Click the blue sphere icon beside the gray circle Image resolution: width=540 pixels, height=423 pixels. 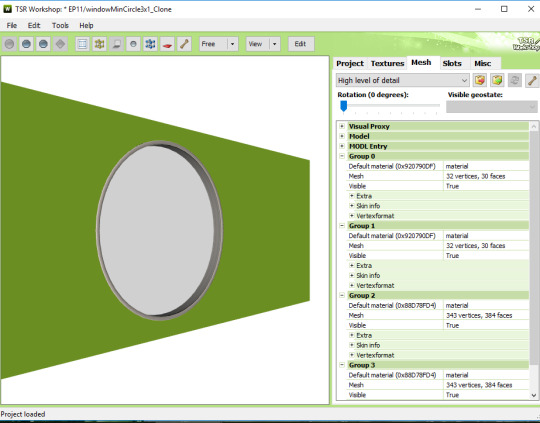pyautogui.click(x=27, y=44)
